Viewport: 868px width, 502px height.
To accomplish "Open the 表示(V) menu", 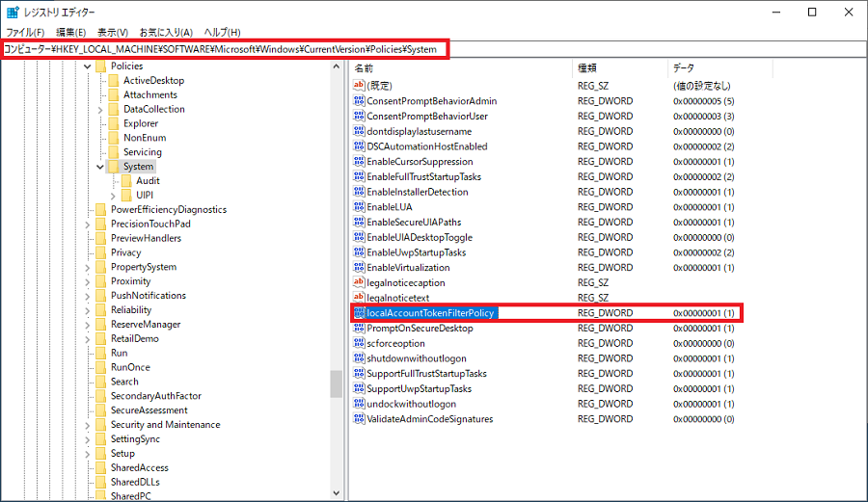I will (113, 32).
